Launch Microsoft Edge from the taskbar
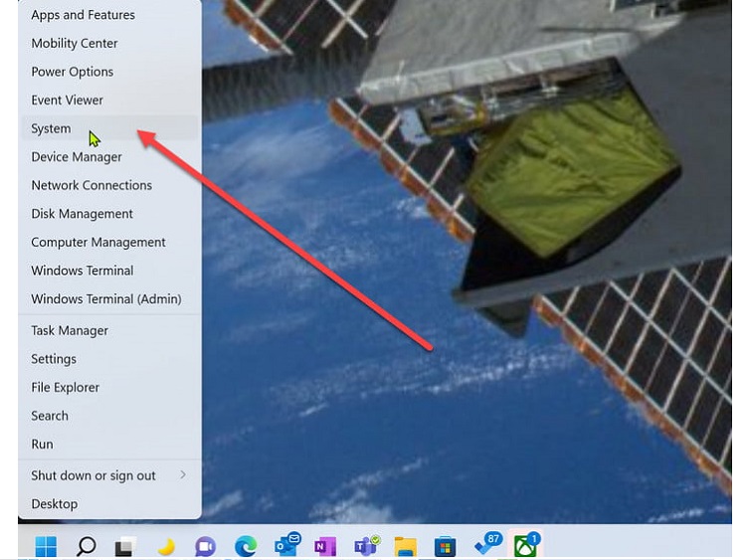Viewport: 746px width, 560px height. tap(246, 546)
